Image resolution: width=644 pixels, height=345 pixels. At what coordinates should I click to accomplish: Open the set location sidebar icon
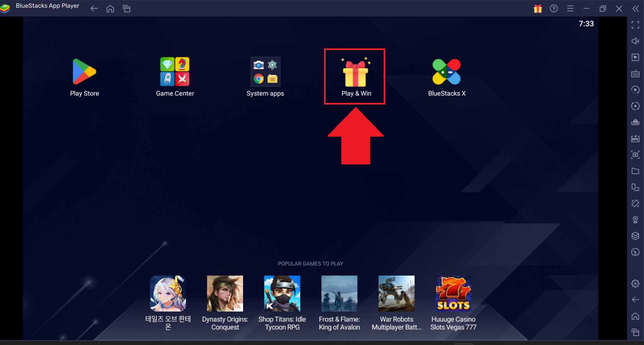pos(635,220)
